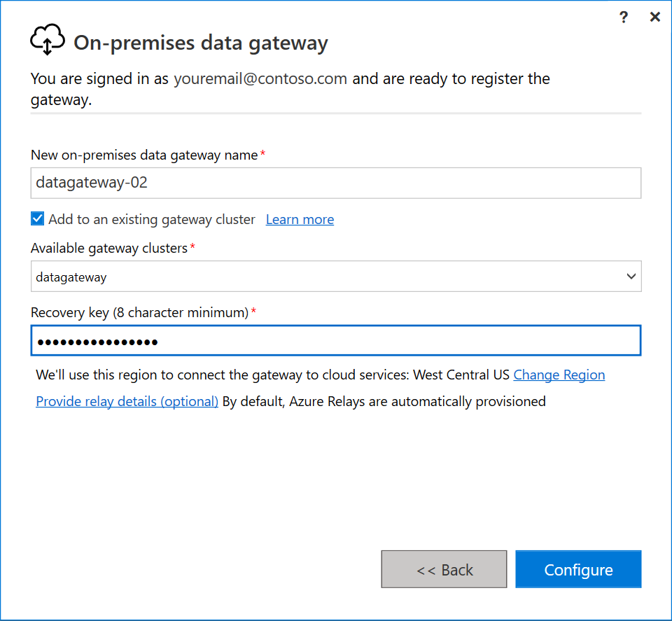672x621 pixels.
Task: Open Change Region link
Action: 559,375
